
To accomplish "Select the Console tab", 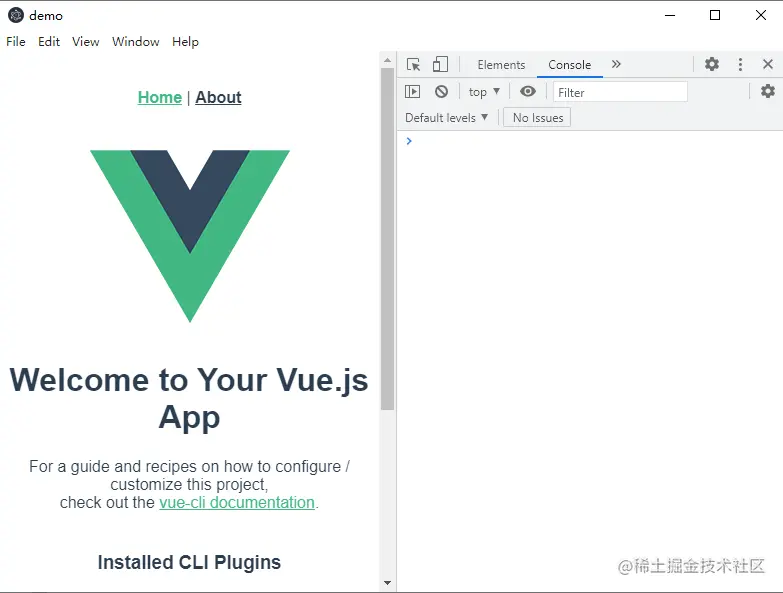I will pyautogui.click(x=569, y=65).
